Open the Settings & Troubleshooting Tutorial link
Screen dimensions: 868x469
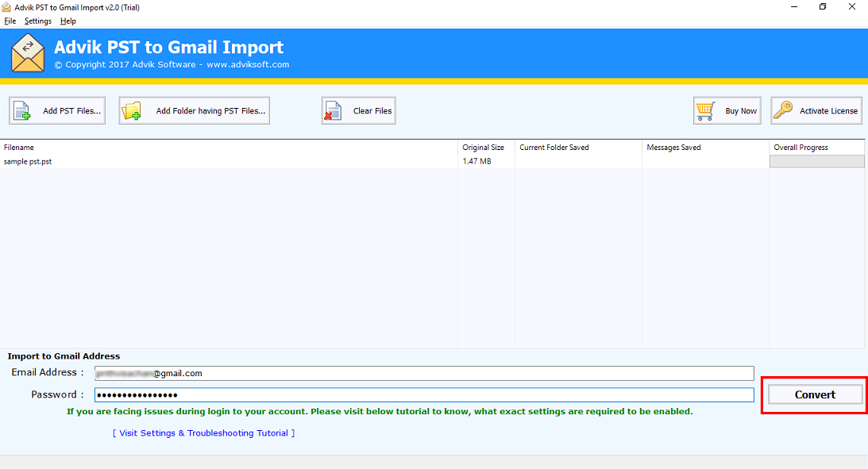click(x=203, y=432)
